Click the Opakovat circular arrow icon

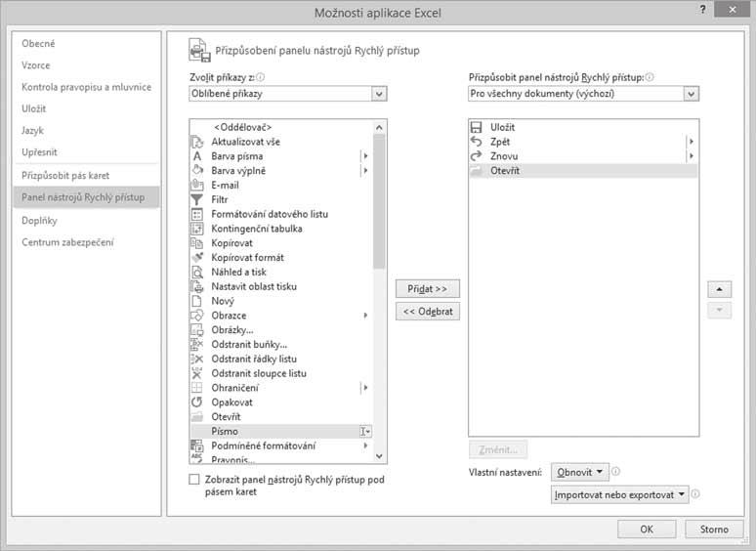click(x=197, y=403)
